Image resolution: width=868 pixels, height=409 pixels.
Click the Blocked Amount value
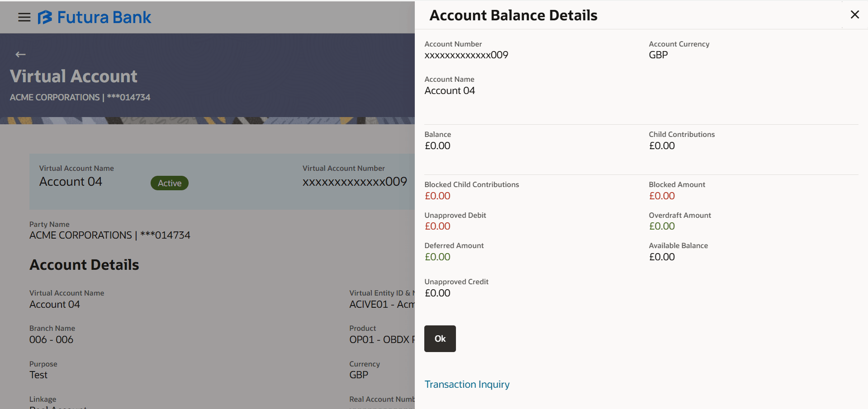(x=662, y=196)
